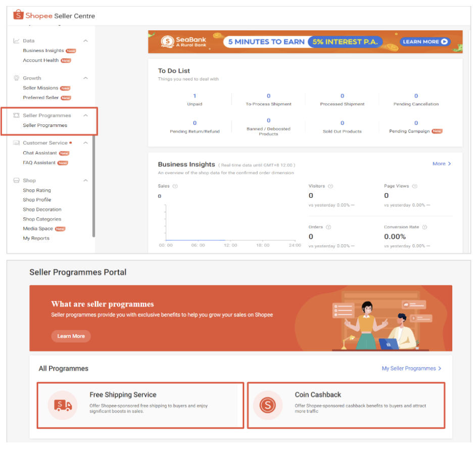This screenshot has width=476, height=450.
Task: Click the Data section chart icon
Action: [x=17, y=40]
